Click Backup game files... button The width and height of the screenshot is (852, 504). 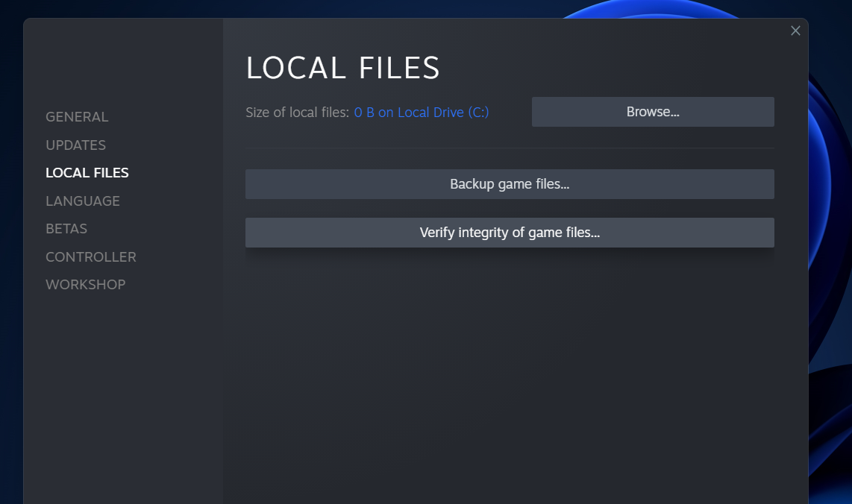pos(510,184)
